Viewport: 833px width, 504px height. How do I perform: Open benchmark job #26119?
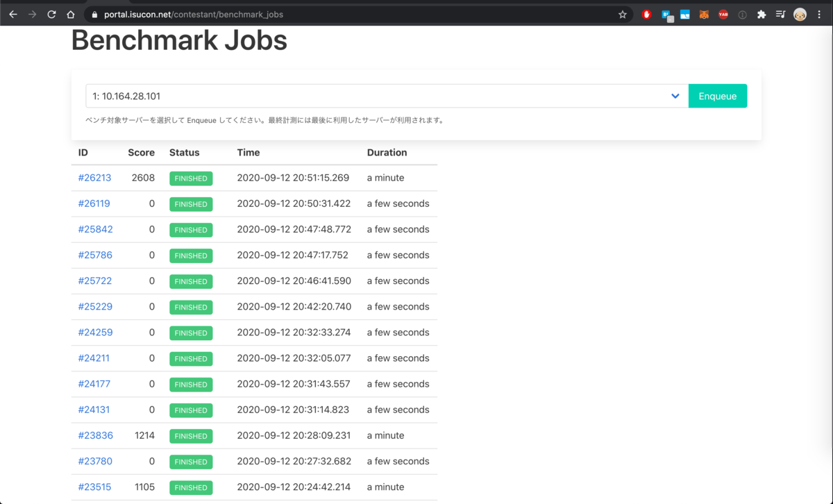click(94, 203)
